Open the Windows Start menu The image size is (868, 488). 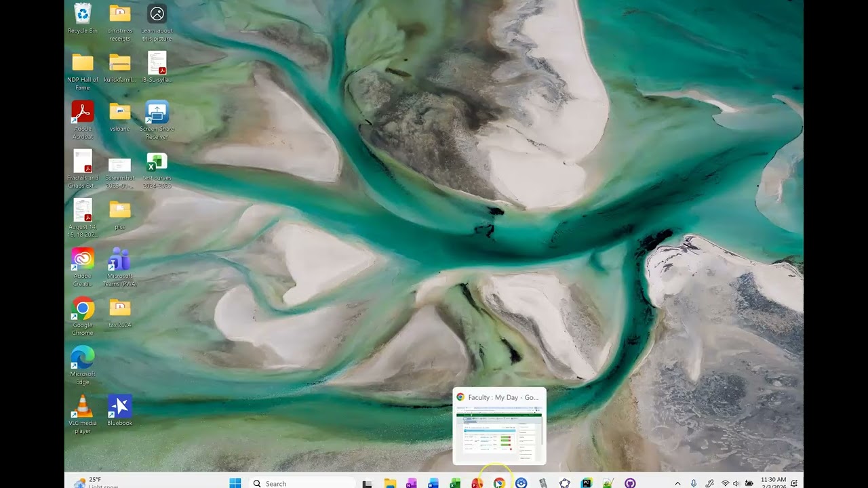[235, 483]
